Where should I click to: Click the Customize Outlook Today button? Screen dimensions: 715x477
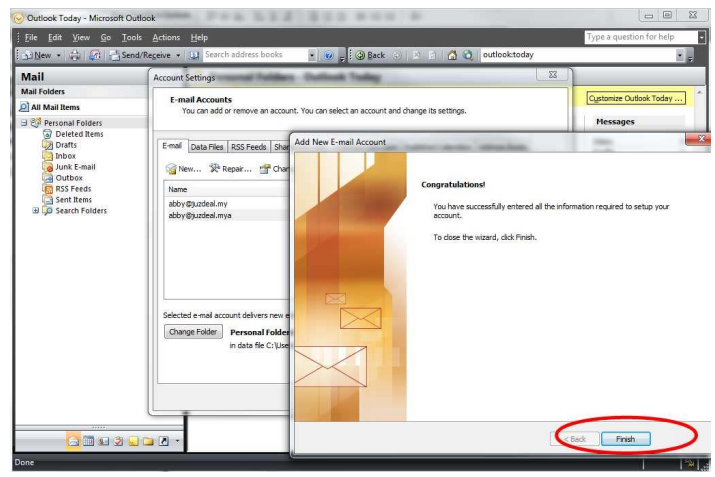tap(636, 99)
